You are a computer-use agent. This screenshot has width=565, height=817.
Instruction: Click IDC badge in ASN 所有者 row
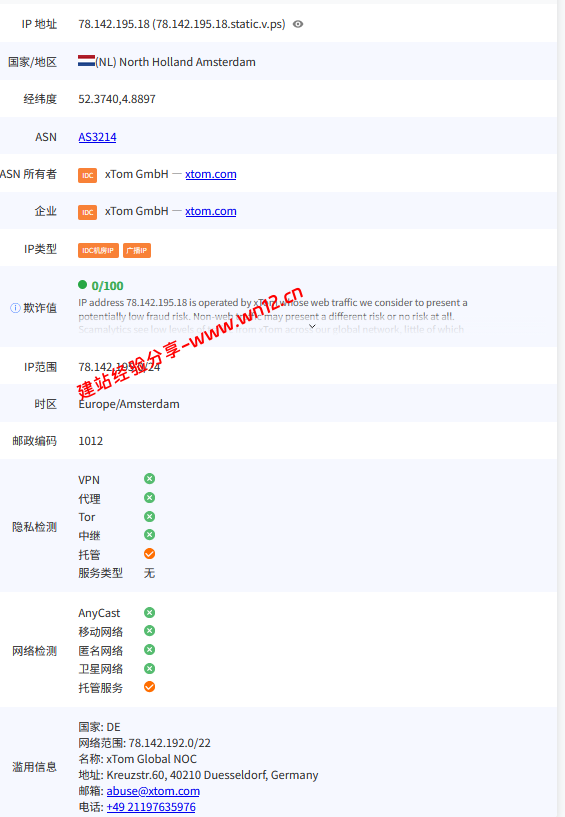pos(88,175)
